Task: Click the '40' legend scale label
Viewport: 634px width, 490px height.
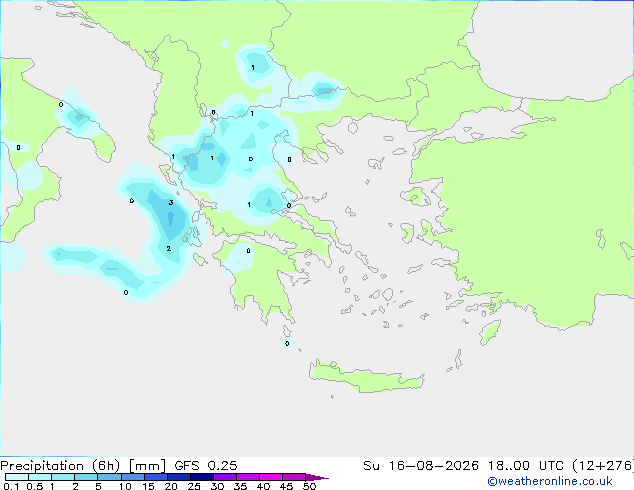Action: coord(263,486)
